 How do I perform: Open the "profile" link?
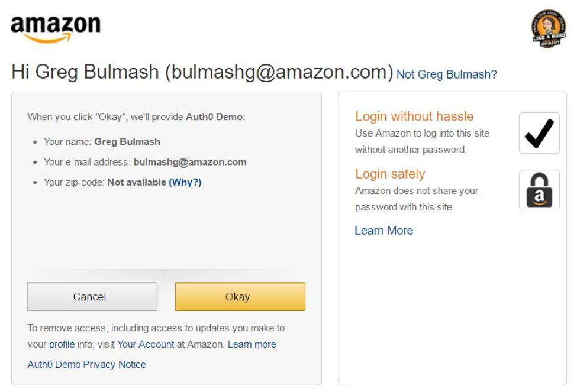[62, 344]
